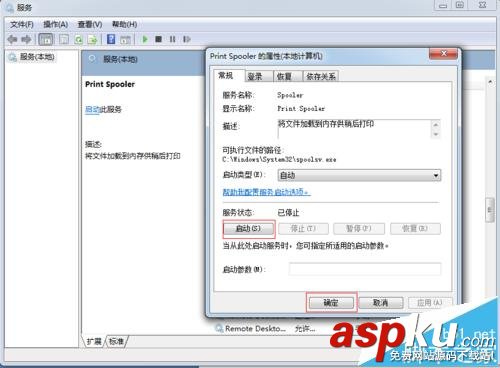
Task: Click the export list toolbar icon
Action: click(x=92, y=39)
